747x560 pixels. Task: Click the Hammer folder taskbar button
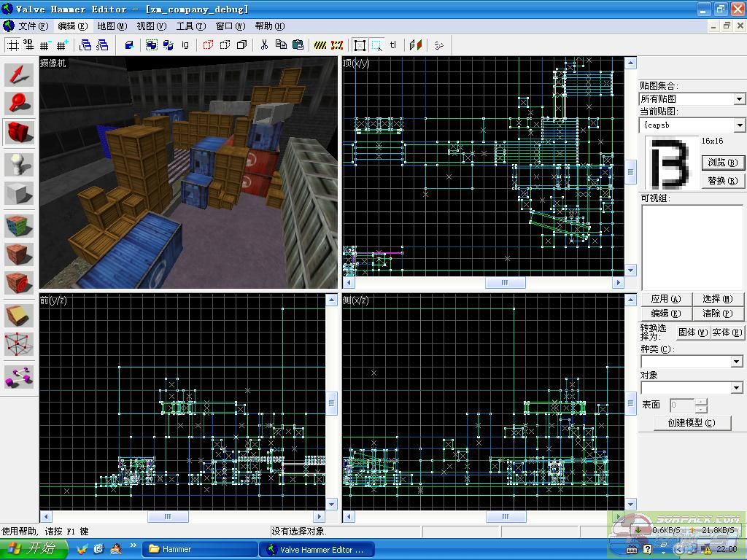(x=200, y=549)
